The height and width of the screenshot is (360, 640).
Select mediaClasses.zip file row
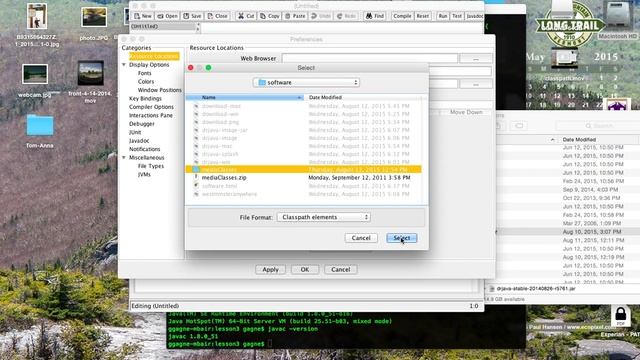(304, 178)
